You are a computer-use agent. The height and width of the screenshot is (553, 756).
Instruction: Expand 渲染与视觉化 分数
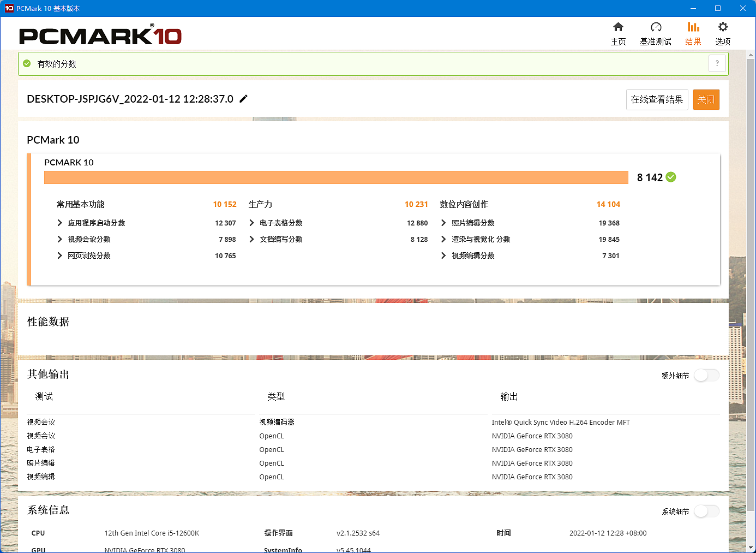point(443,239)
